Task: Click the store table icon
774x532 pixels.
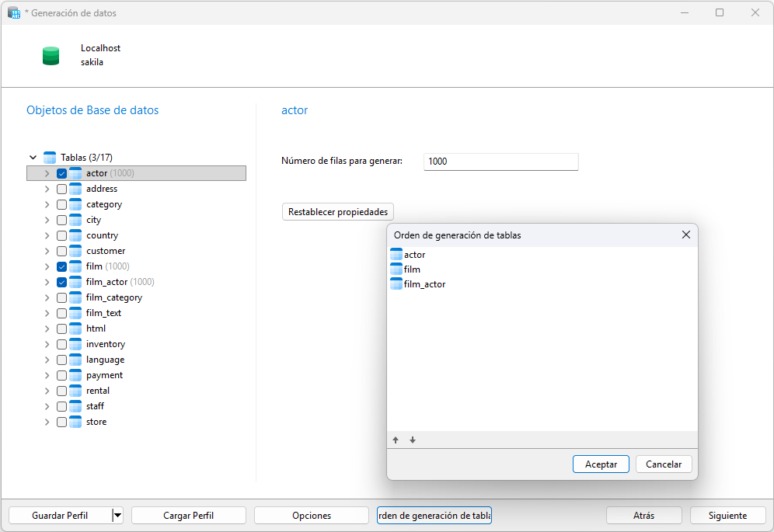Action: point(75,422)
